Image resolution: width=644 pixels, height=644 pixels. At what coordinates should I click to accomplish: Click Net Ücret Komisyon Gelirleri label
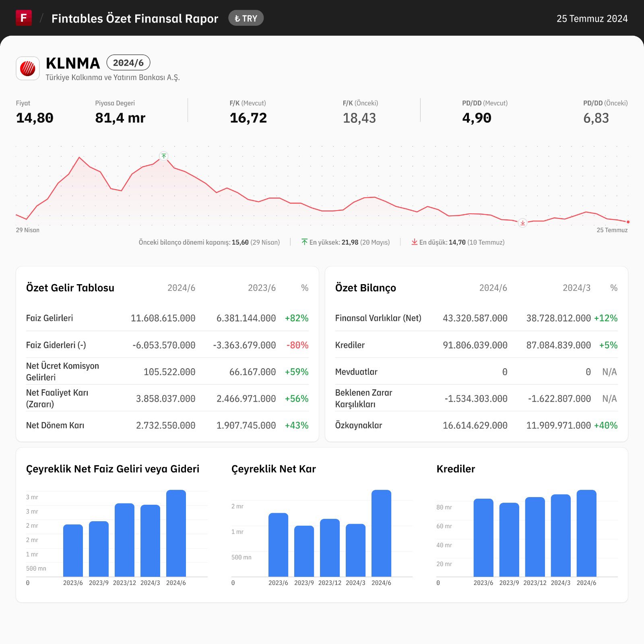[x=62, y=372]
